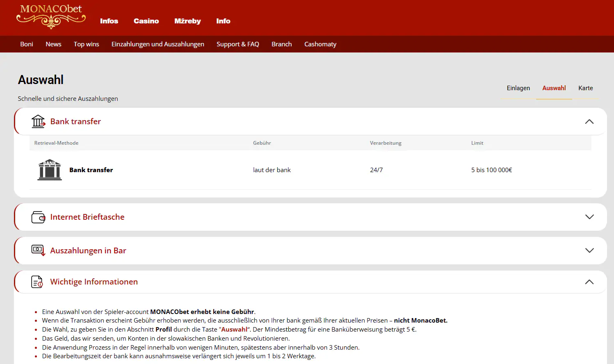Image resolution: width=614 pixels, height=364 pixels.
Task: Expand the Auszahlungen in Bar chevron
Action: tap(589, 250)
